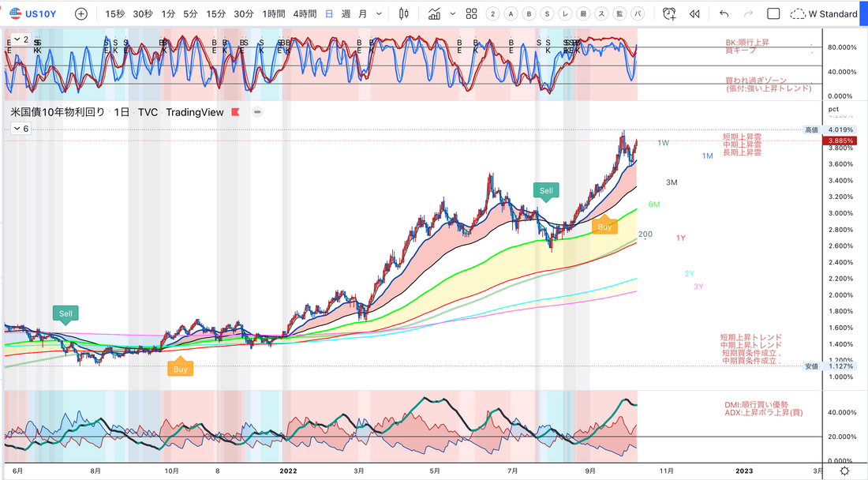The height and width of the screenshot is (480, 868).
Task: Open the indicator templates grid icon
Action: pos(471,13)
